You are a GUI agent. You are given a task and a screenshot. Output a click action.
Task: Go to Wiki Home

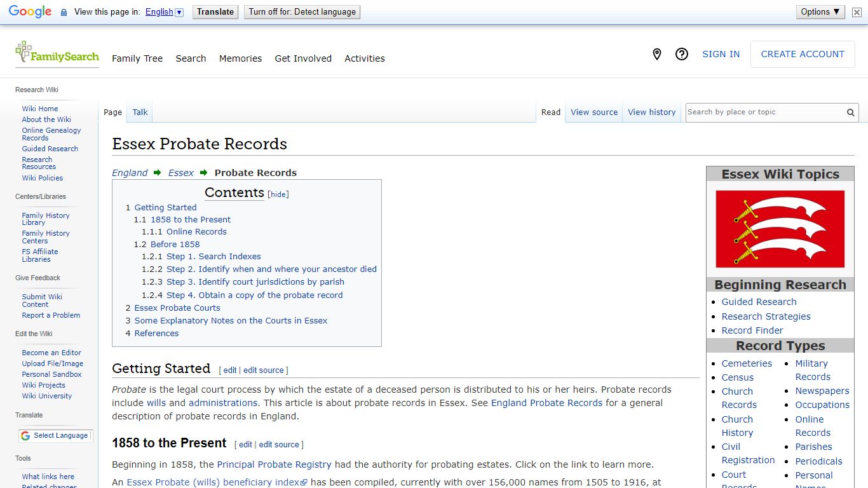click(x=40, y=109)
